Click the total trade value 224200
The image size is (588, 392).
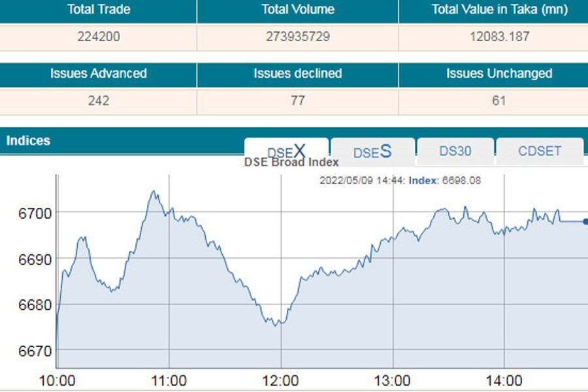[99, 37]
